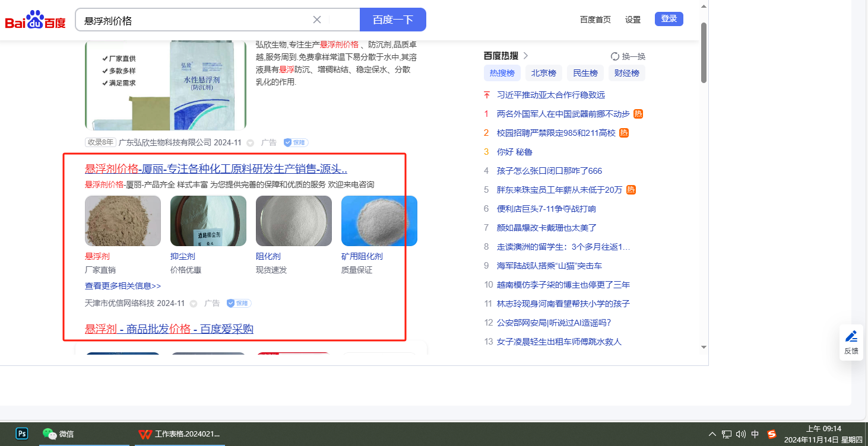Image resolution: width=868 pixels, height=446 pixels.
Task: Switch to the 财经榜 tab
Action: (x=627, y=74)
